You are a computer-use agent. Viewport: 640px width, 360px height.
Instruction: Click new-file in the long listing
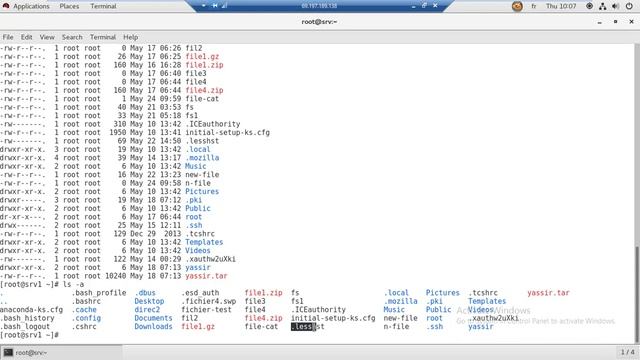pos(202,175)
